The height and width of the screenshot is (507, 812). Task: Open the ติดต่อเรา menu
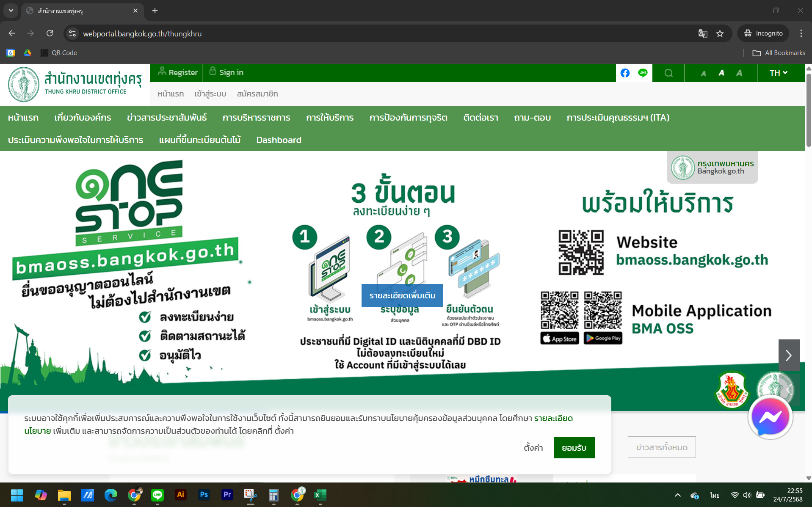[x=481, y=118]
